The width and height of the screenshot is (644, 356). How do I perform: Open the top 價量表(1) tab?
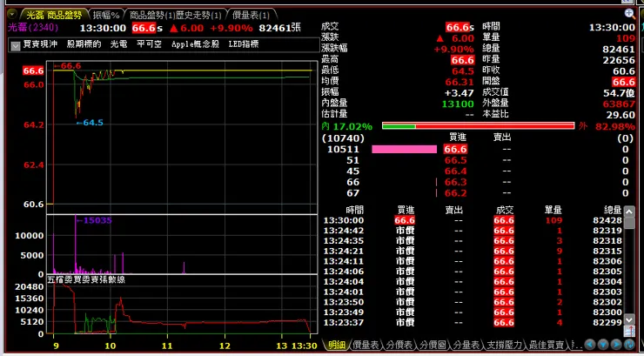pyautogui.click(x=251, y=15)
